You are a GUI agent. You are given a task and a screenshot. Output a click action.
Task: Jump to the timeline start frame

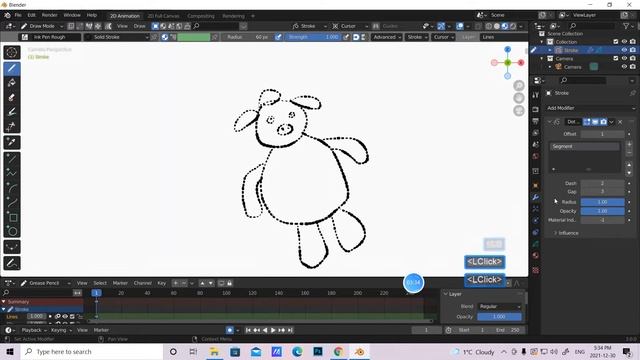[x=248, y=330]
